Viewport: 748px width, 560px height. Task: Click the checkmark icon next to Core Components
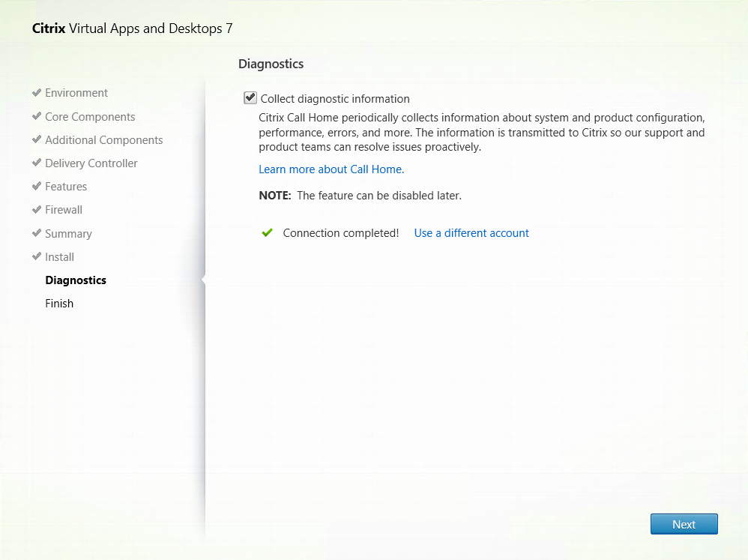click(x=36, y=116)
